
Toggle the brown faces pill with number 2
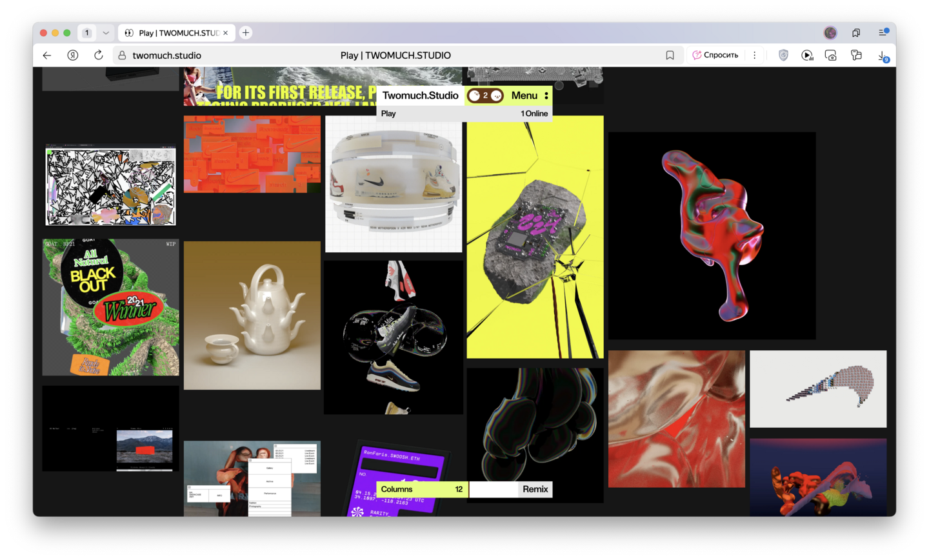(x=485, y=95)
